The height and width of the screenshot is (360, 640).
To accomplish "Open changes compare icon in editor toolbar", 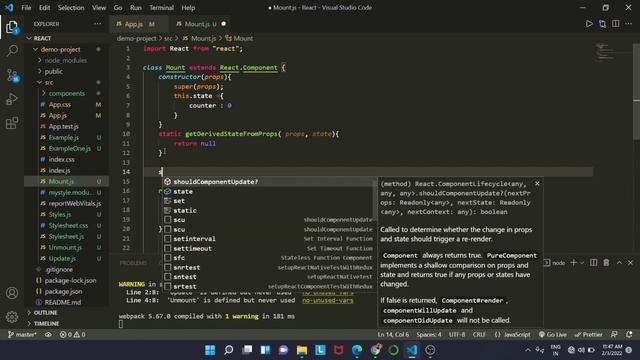I will [602, 24].
